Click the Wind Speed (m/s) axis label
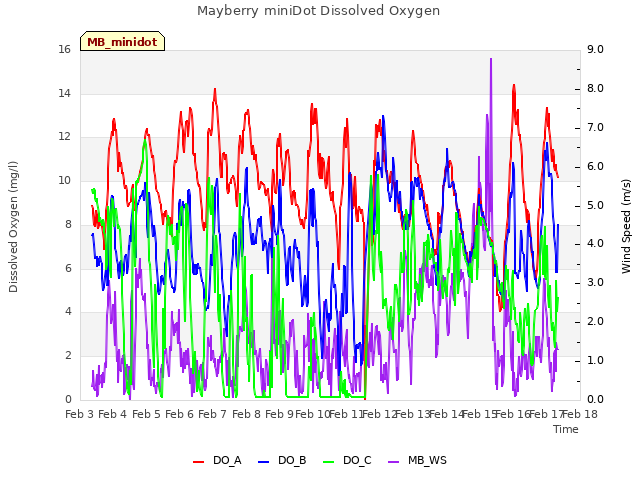The height and width of the screenshot is (480, 640). coord(626,226)
